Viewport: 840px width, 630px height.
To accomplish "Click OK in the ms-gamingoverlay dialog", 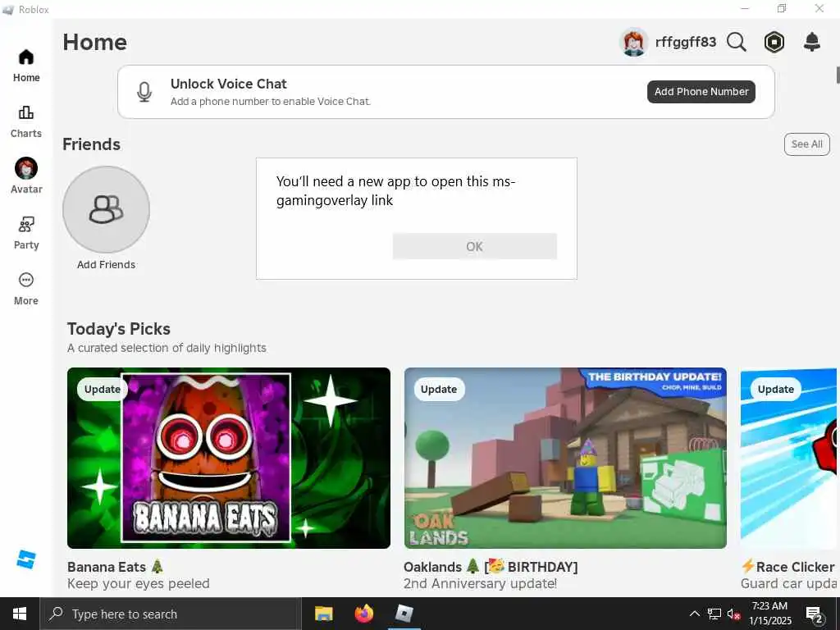I will 475,246.
